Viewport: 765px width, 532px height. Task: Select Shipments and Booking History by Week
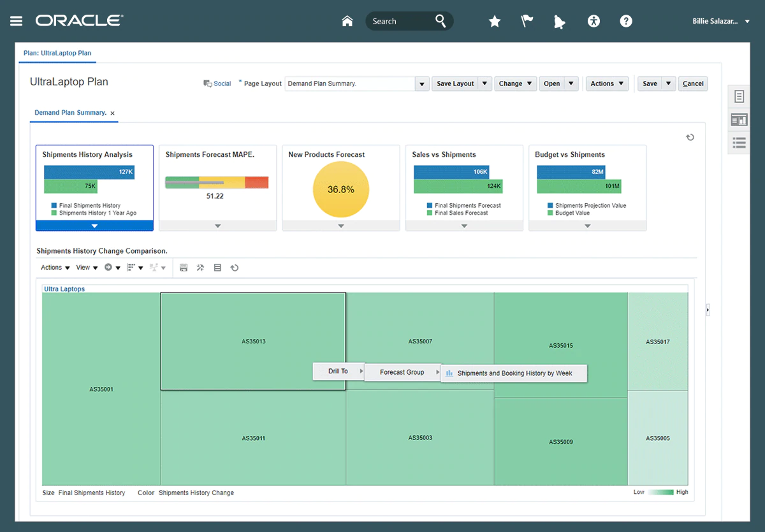point(514,373)
